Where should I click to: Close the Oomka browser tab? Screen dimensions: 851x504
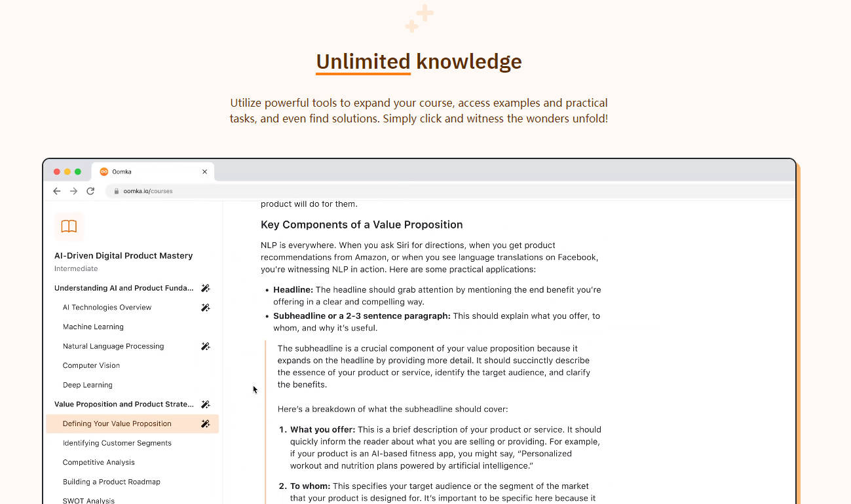204,171
